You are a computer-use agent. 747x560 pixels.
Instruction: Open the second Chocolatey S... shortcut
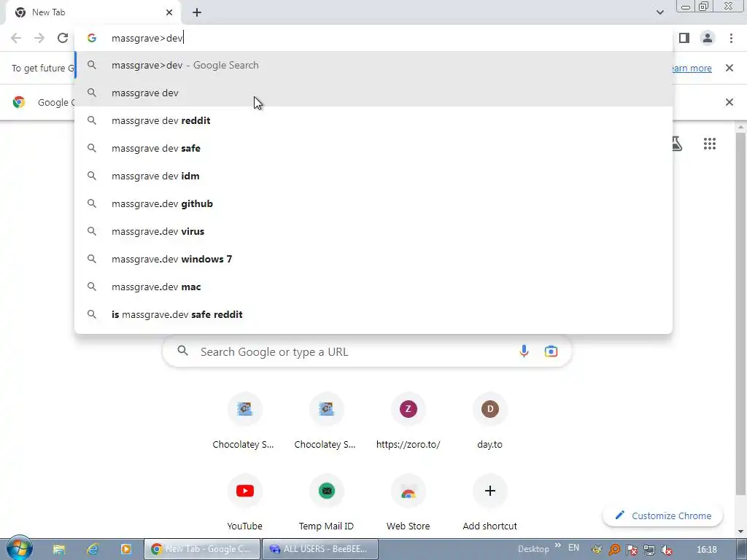(x=326, y=421)
